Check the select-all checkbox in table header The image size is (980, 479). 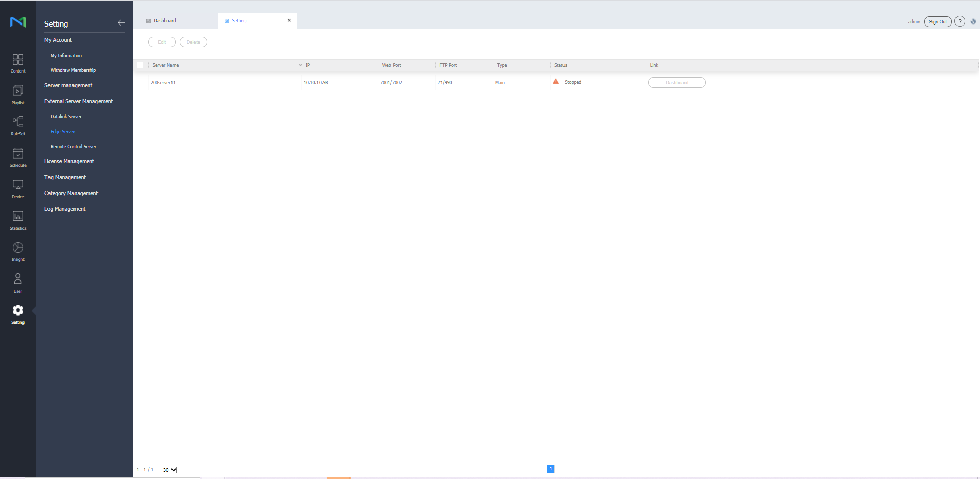tap(140, 65)
